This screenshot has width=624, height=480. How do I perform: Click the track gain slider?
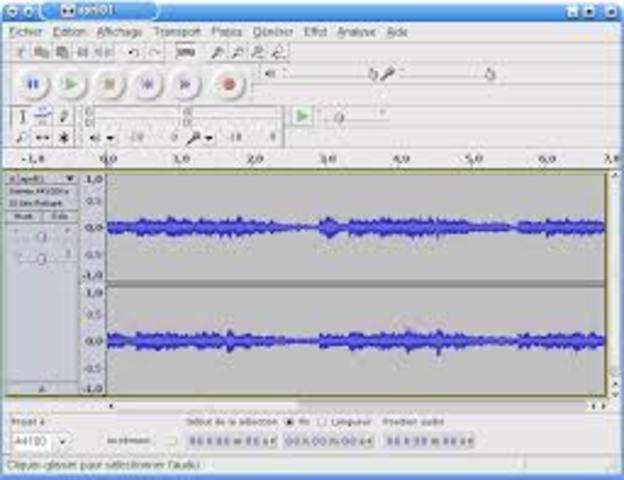click(41, 237)
